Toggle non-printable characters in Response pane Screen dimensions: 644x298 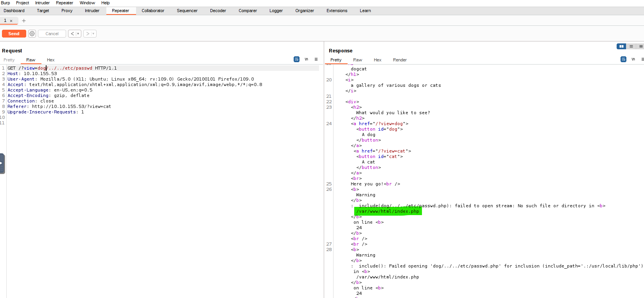pos(633,59)
